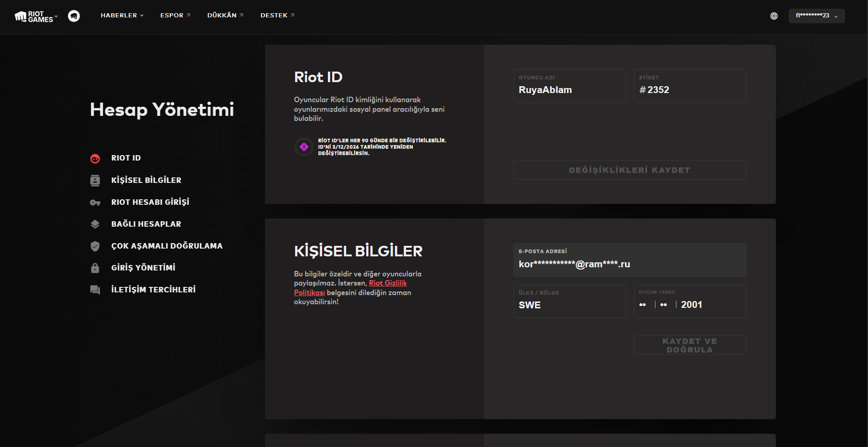868x447 pixels.
Task: Click the Riot ID section heading
Action: click(x=318, y=77)
